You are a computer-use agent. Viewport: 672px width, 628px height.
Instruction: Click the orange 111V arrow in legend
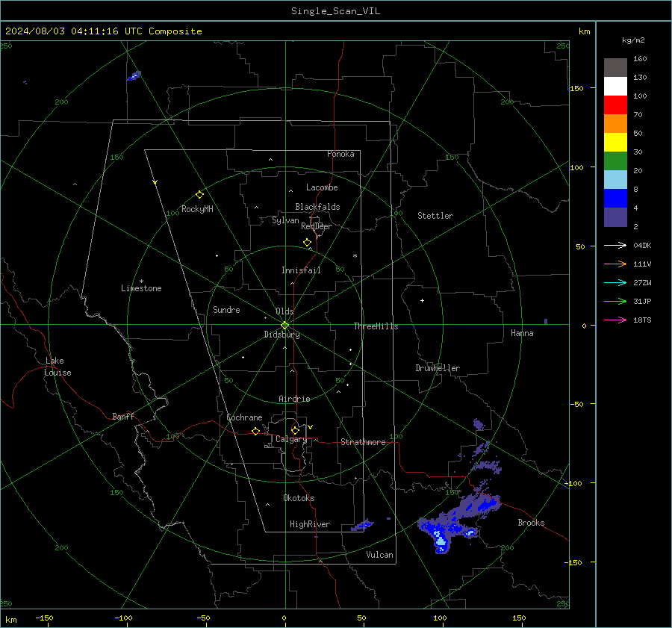(615, 264)
